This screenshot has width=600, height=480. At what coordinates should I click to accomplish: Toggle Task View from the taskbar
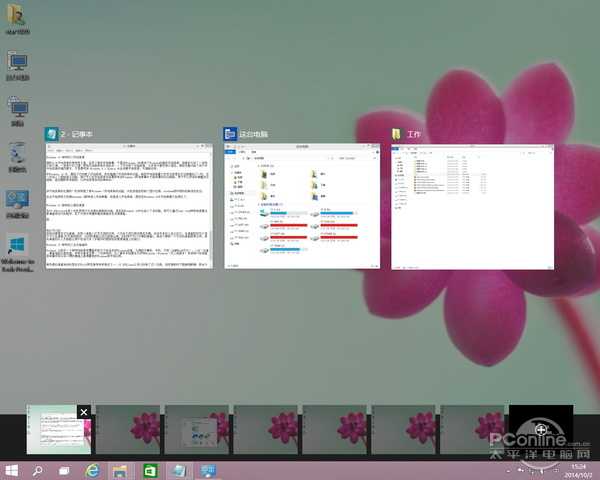coord(64,470)
